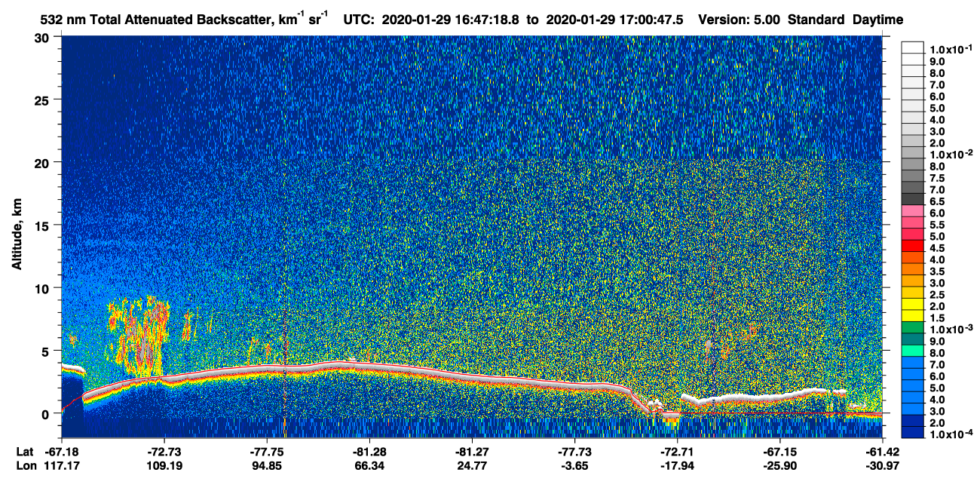The image size is (980, 503).
Task: Click the colorbar label '1.0x10-1'
Action: [951, 48]
